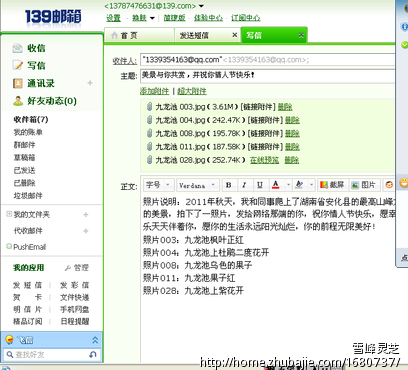Apply the text highlight color tool
The width and height of the screenshot is (408, 370).
click(x=299, y=185)
